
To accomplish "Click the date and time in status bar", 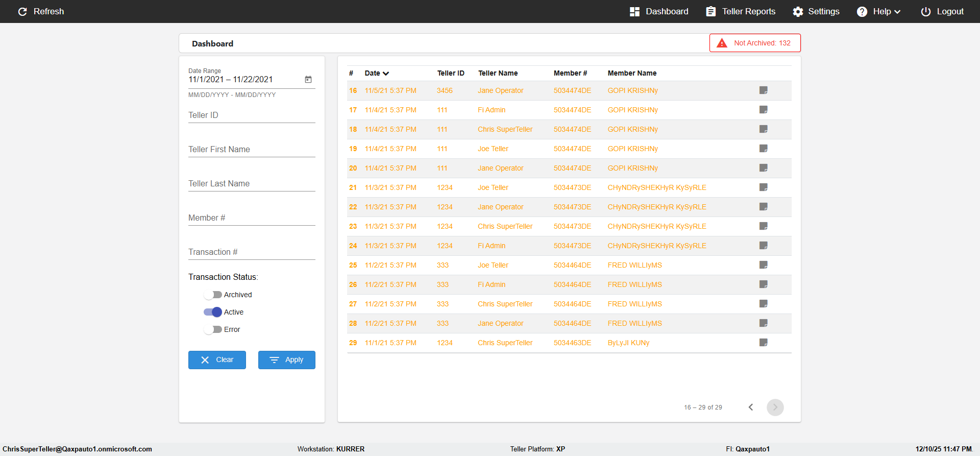I will pyautogui.click(x=944, y=449).
